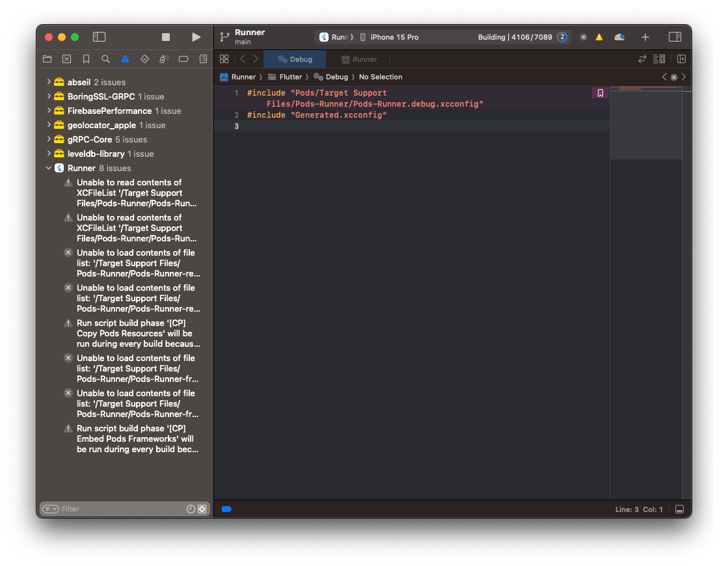Screen dimensions: 728x566
Task: Open the report navigator
Action: 204,59
